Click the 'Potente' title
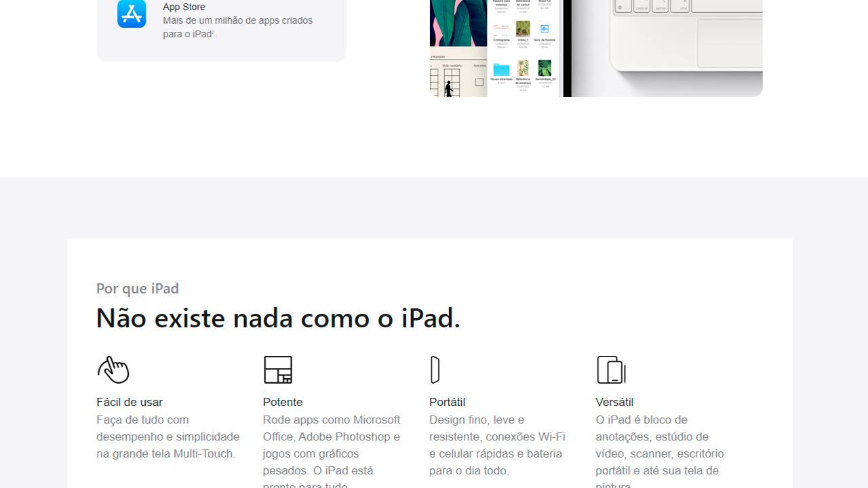 click(x=283, y=402)
